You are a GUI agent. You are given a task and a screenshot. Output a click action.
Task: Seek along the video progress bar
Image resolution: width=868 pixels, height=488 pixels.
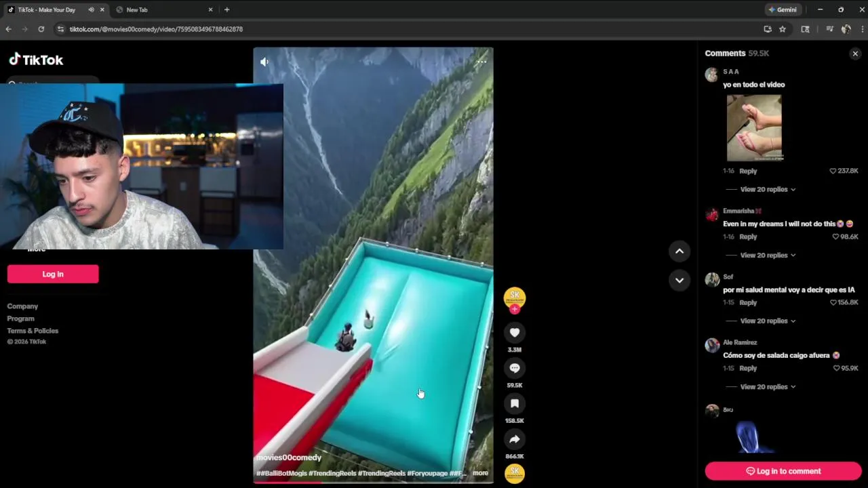pyautogui.click(x=373, y=482)
